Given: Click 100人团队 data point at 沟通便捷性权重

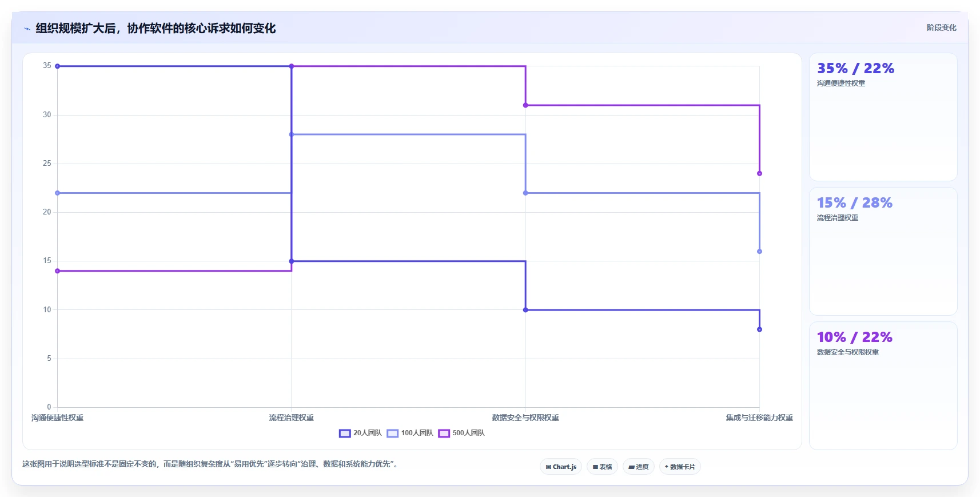Looking at the screenshot, I should 57,193.
